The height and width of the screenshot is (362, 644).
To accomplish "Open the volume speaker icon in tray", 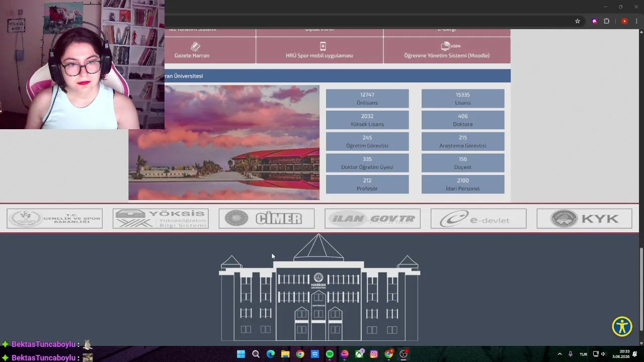I will point(603,354).
